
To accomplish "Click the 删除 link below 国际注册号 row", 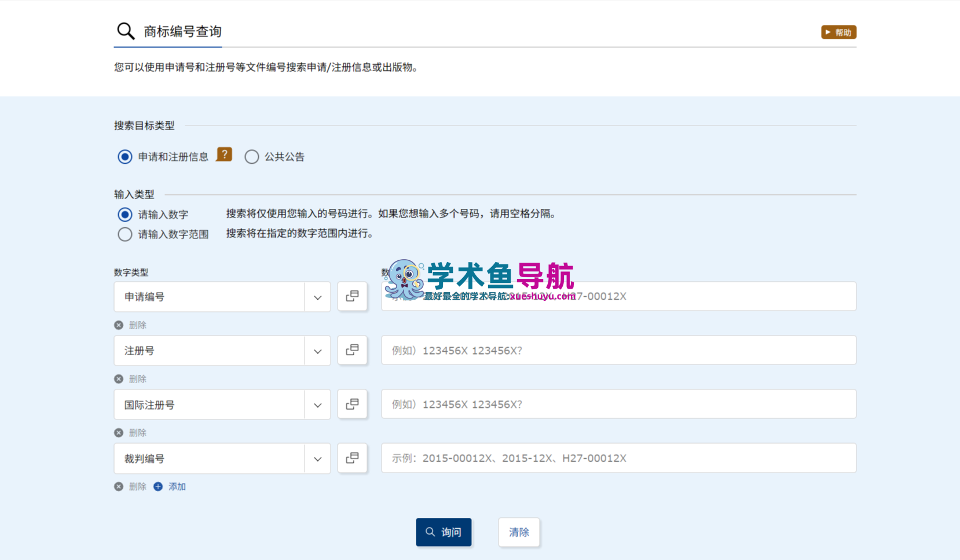I will (x=137, y=433).
